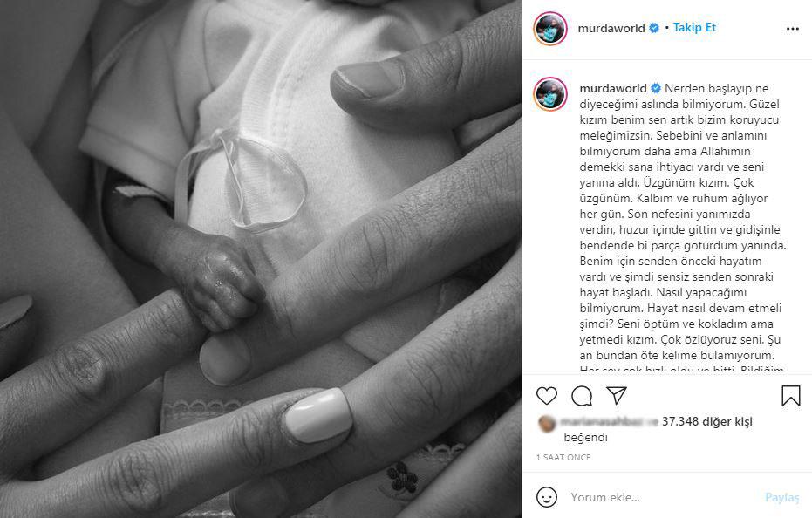Image resolution: width=812 pixels, height=518 pixels.
Task: Click the Paylaş post button
Action: pos(782,497)
